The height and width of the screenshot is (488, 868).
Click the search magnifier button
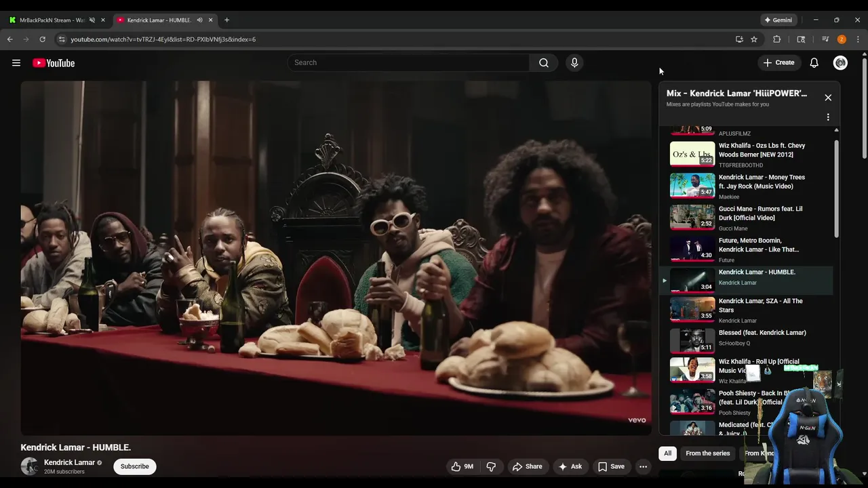pyautogui.click(x=544, y=62)
